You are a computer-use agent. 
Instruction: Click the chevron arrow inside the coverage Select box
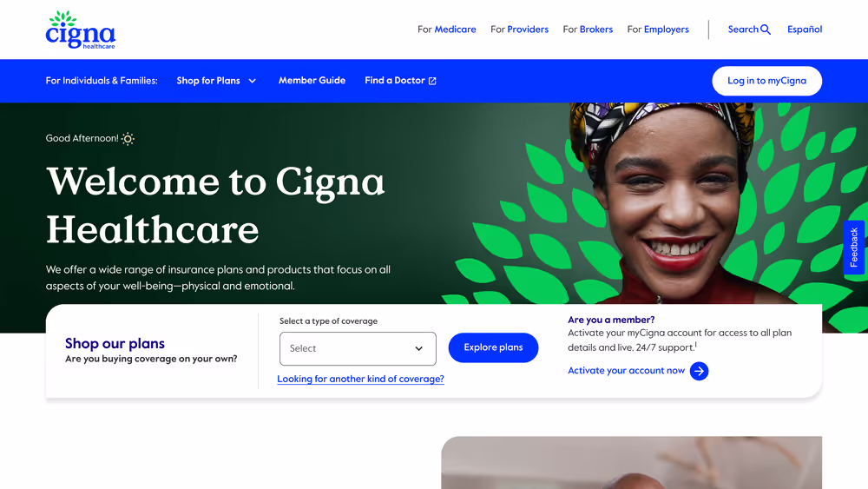click(x=419, y=349)
